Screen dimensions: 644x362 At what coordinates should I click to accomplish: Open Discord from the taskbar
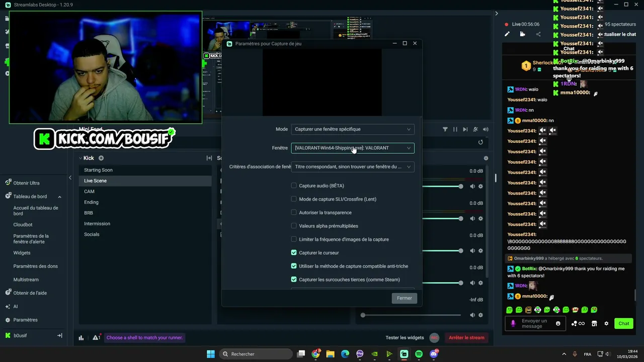coord(434,354)
